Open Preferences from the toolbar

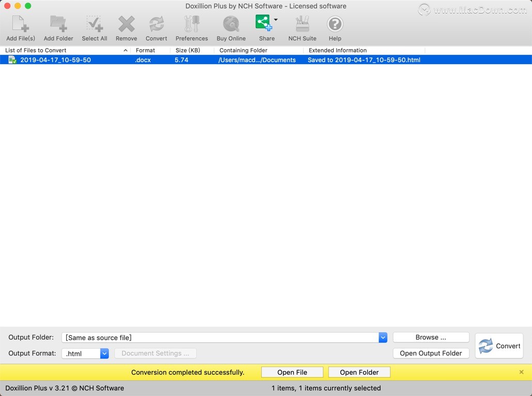click(192, 24)
